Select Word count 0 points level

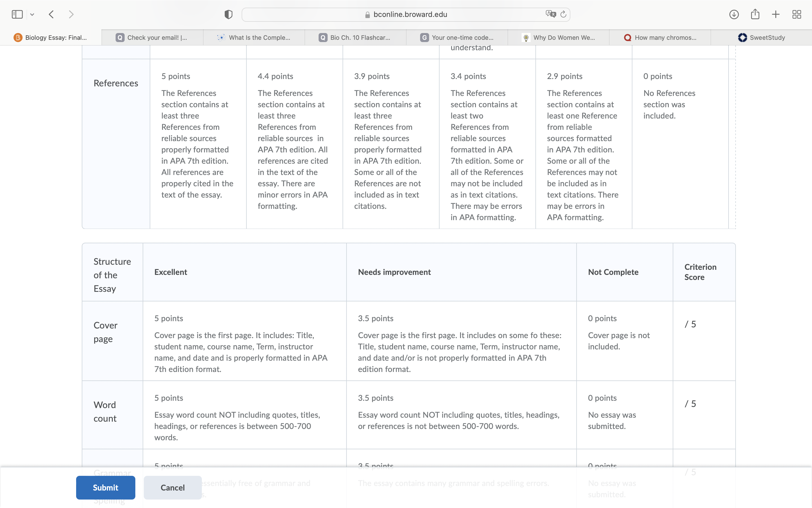click(x=625, y=415)
